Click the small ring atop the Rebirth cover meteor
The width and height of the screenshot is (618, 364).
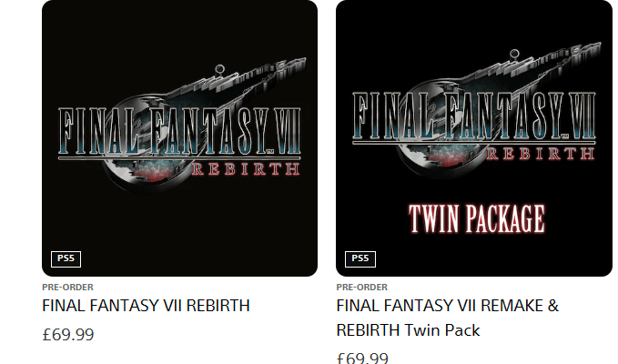coord(220,69)
